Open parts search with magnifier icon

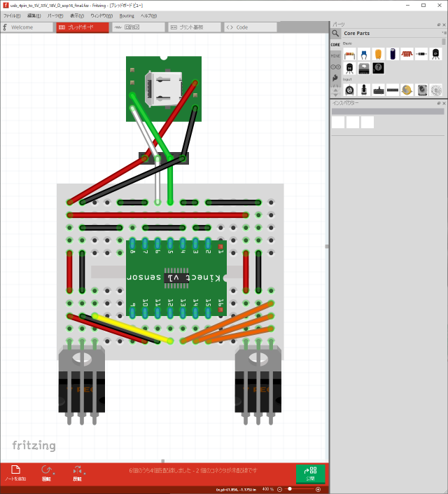[x=335, y=33]
